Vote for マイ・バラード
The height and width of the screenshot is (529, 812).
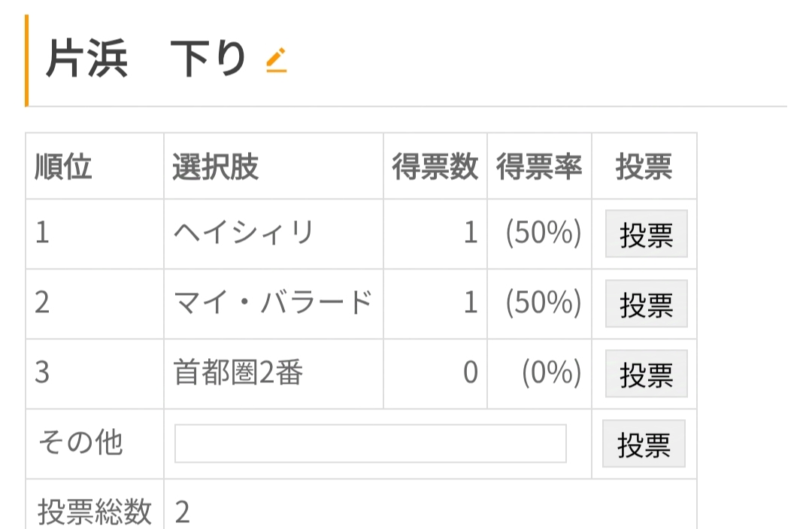[x=647, y=303]
